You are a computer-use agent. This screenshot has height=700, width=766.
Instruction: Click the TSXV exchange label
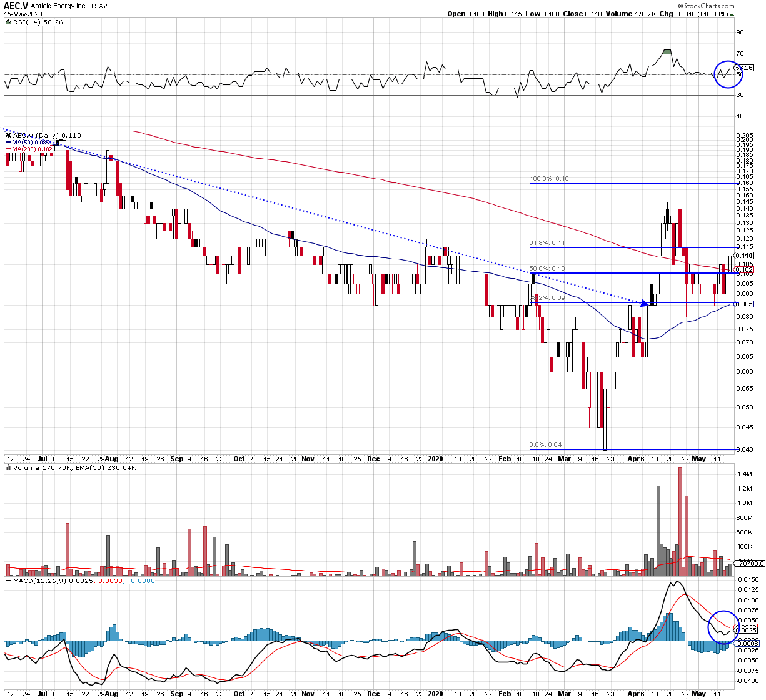click(98, 6)
